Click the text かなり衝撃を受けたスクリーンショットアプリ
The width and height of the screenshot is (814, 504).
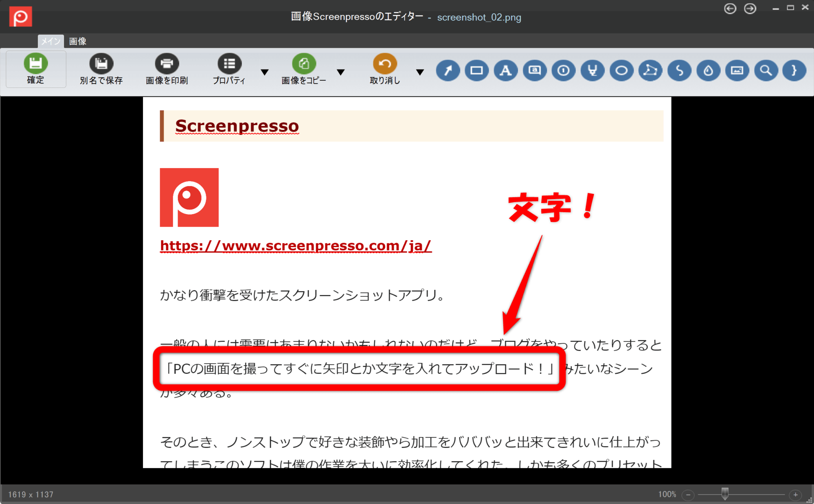point(302,295)
